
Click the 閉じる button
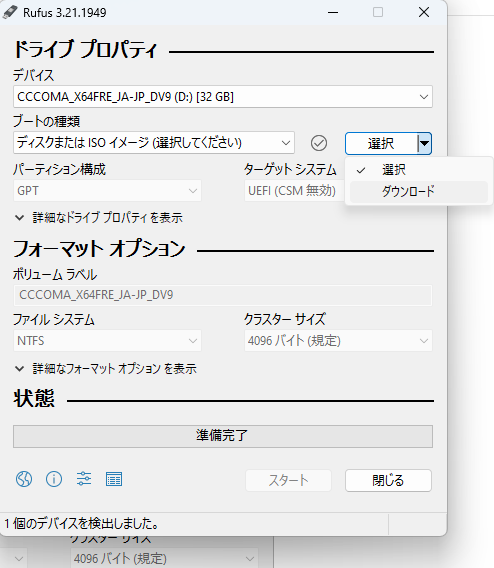click(388, 480)
